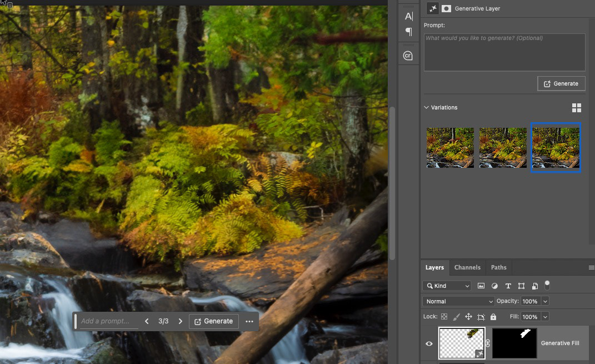Image resolution: width=595 pixels, height=364 pixels.
Task: Click the Opacity 100% value field
Action: 531,301
